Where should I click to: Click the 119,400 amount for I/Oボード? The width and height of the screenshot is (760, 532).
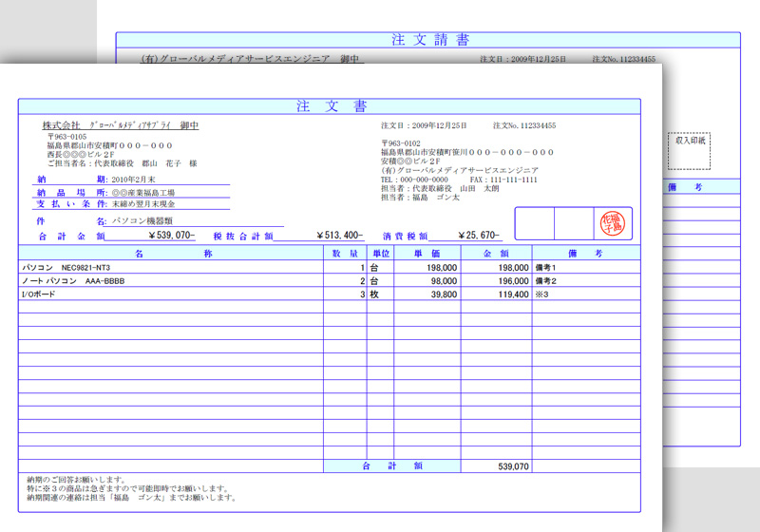(513, 294)
